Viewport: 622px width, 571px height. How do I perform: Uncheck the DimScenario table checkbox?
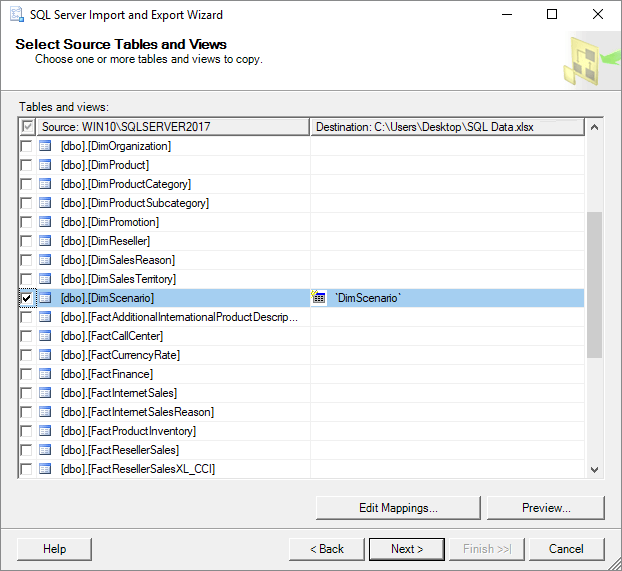coord(26,298)
